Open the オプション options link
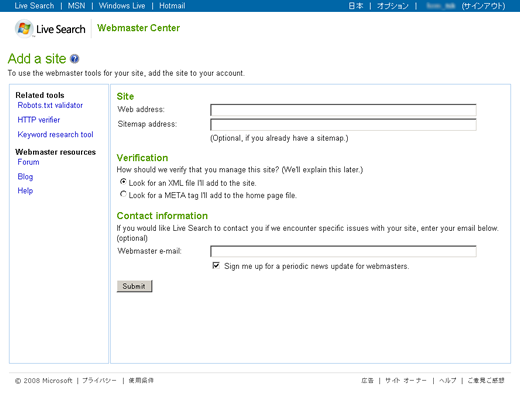 393,6
